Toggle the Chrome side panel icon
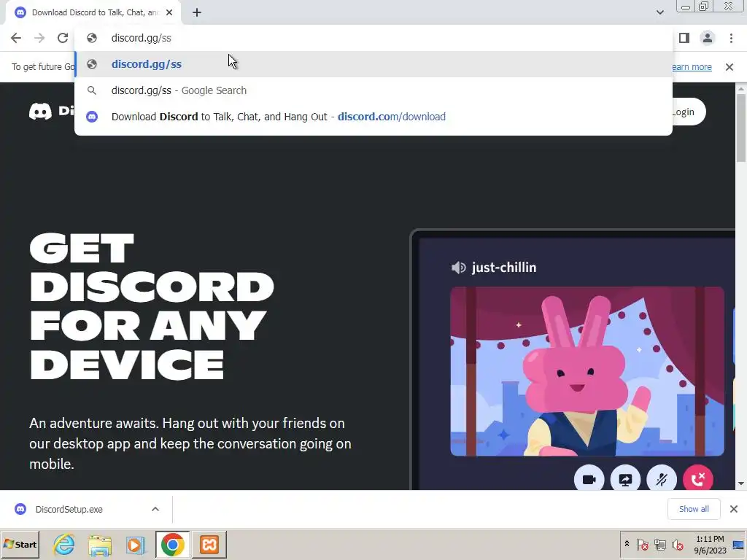The height and width of the screenshot is (560, 747). click(684, 38)
